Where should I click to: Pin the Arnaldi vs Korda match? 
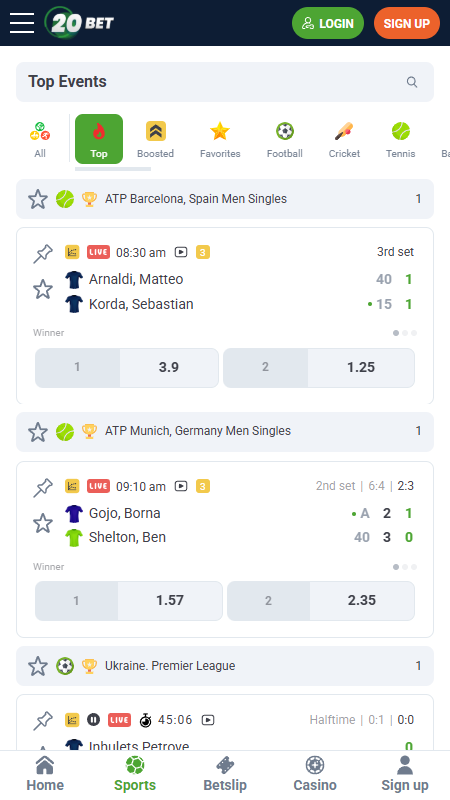click(x=43, y=254)
